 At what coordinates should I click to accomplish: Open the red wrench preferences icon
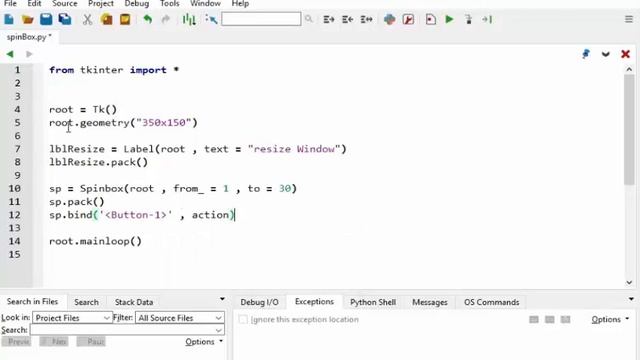click(408, 19)
